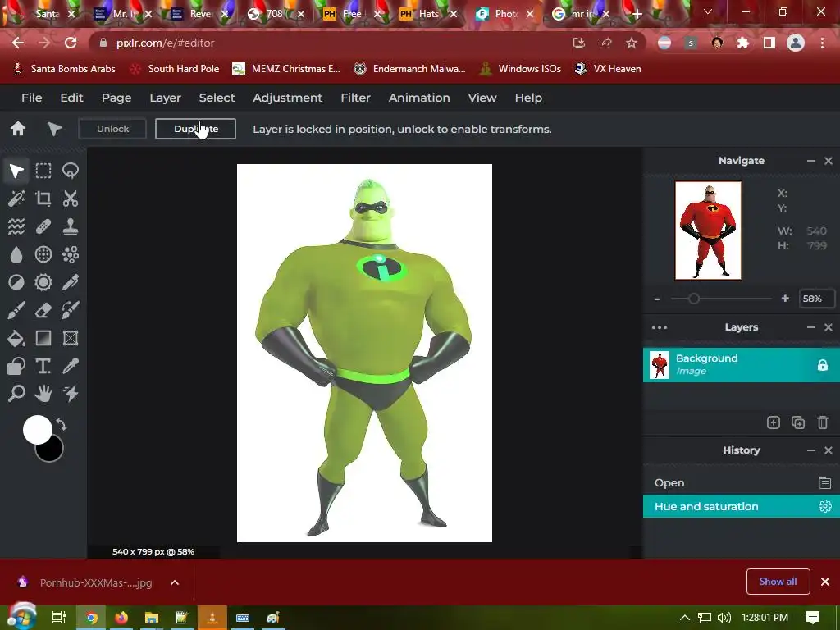This screenshot has height=630, width=840.
Task: Add a new layer with plus icon
Action: click(x=773, y=422)
